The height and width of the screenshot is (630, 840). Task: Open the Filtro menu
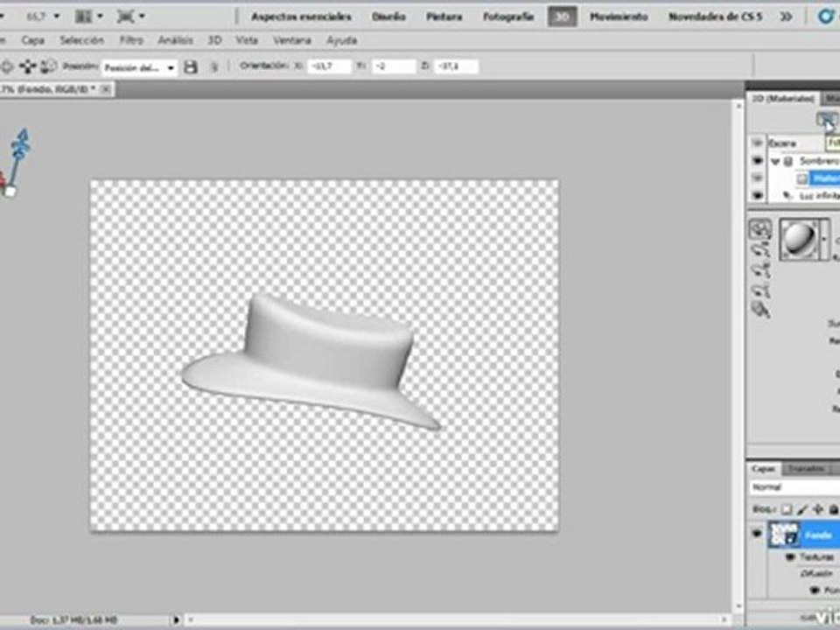click(131, 40)
